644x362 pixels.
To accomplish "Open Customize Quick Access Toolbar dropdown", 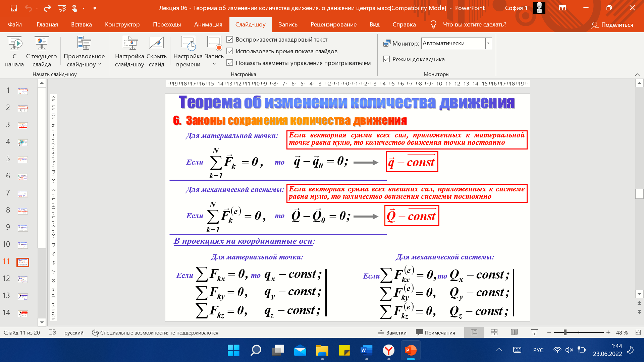I will (x=95, y=8).
